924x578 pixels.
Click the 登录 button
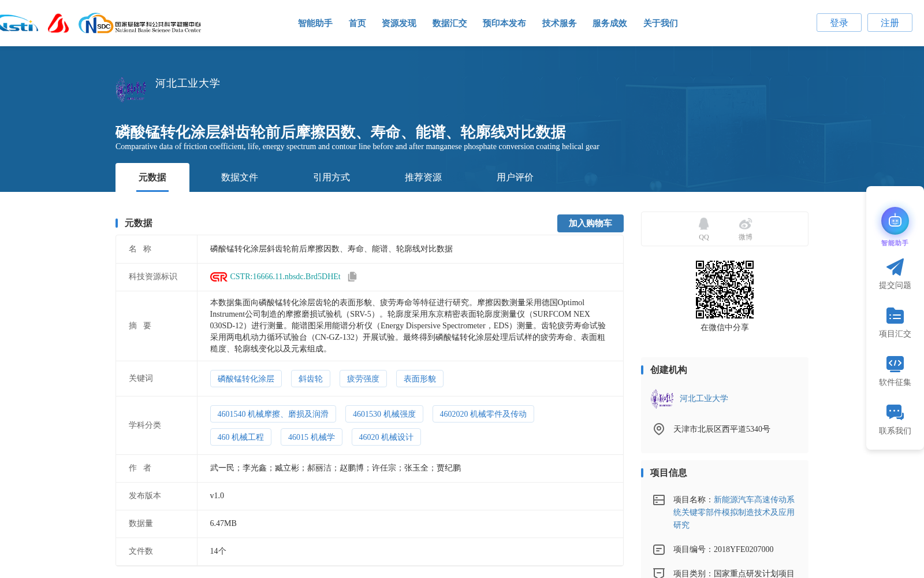coord(839,23)
